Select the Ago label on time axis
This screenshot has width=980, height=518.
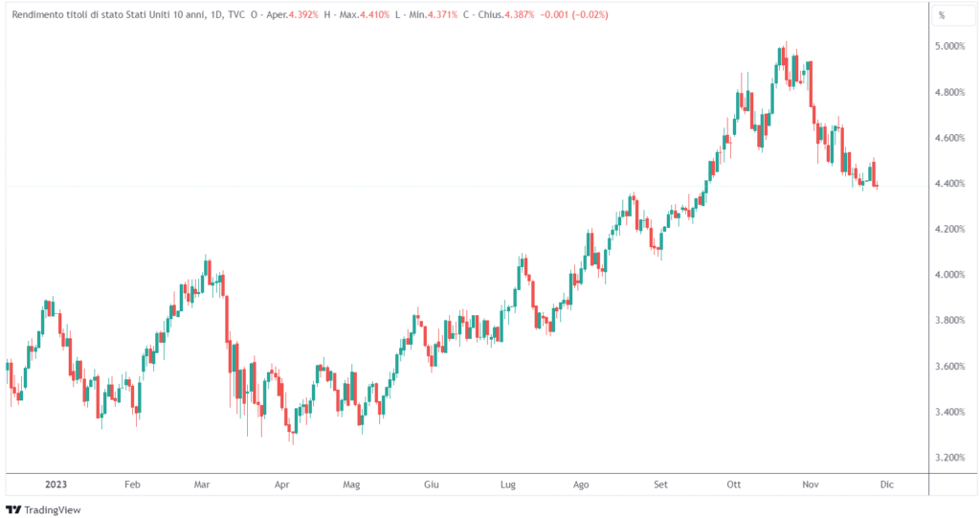pos(580,484)
